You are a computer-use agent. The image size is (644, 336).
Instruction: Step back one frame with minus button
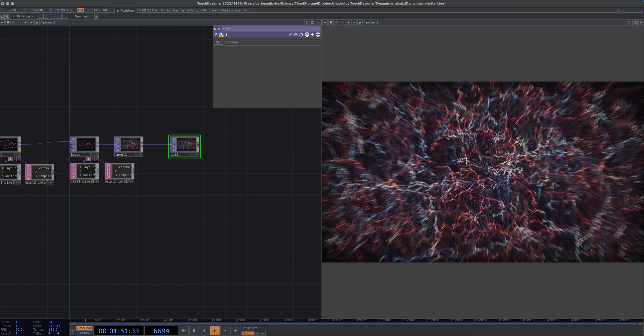(x=225, y=331)
